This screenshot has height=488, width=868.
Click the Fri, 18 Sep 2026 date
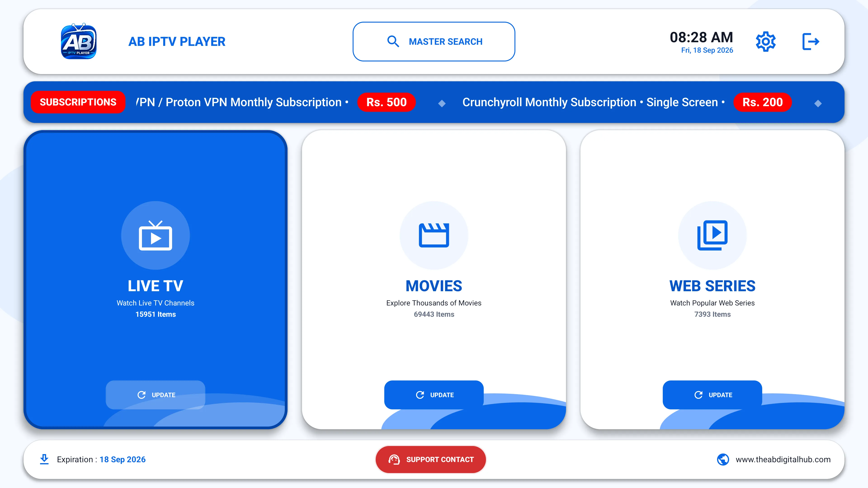(x=707, y=50)
